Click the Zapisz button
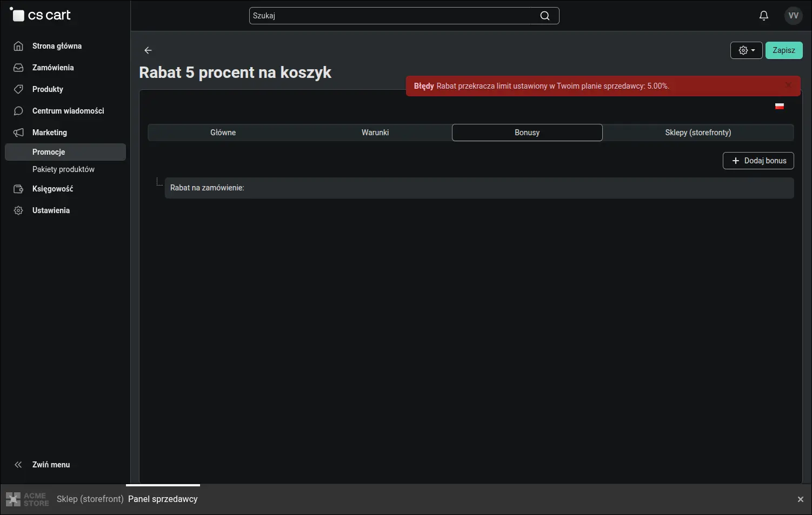The width and height of the screenshot is (812, 515). tap(784, 50)
